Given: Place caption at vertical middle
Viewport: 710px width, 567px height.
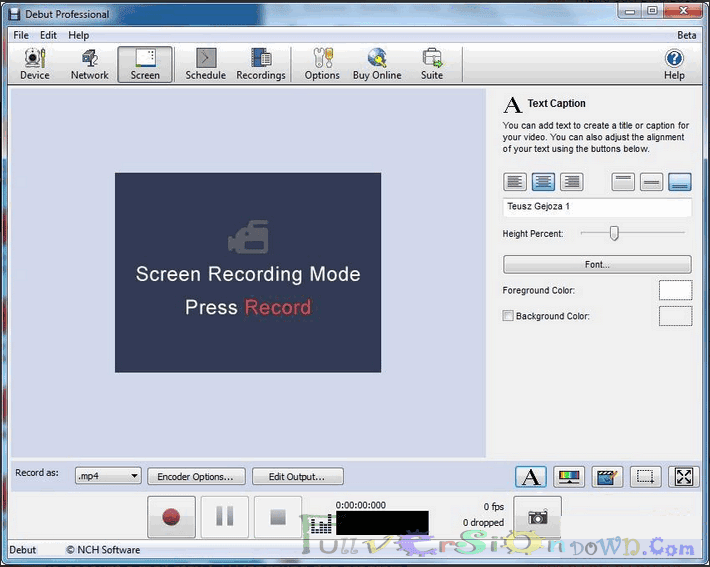Looking at the screenshot, I should (x=652, y=182).
